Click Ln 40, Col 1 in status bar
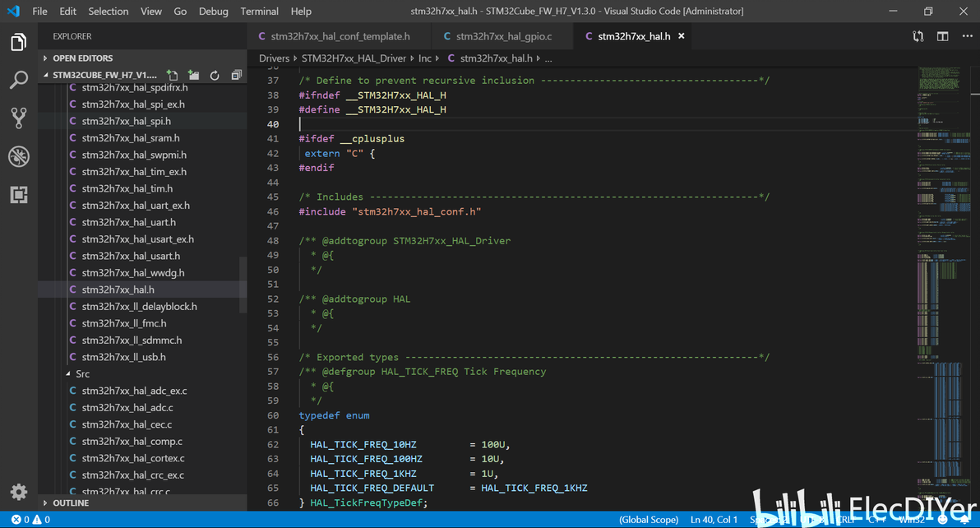The width and height of the screenshot is (980, 528). (714, 520)
